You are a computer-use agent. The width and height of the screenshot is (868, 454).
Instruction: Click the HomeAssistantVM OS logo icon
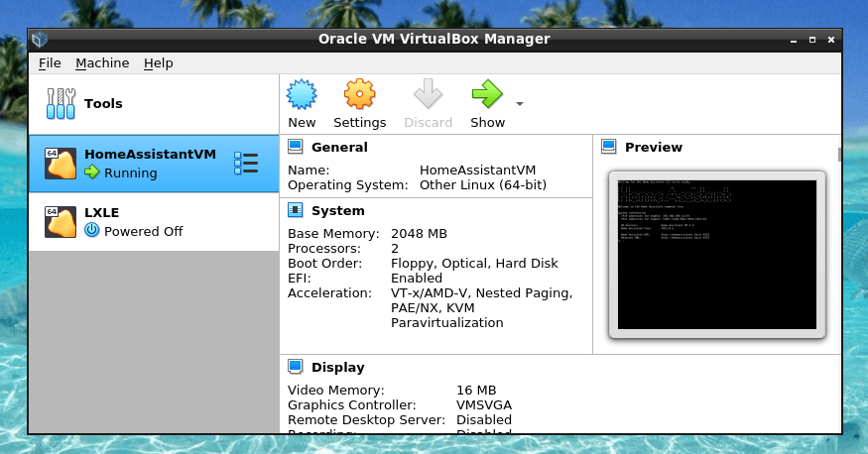(x=61, y=164)
